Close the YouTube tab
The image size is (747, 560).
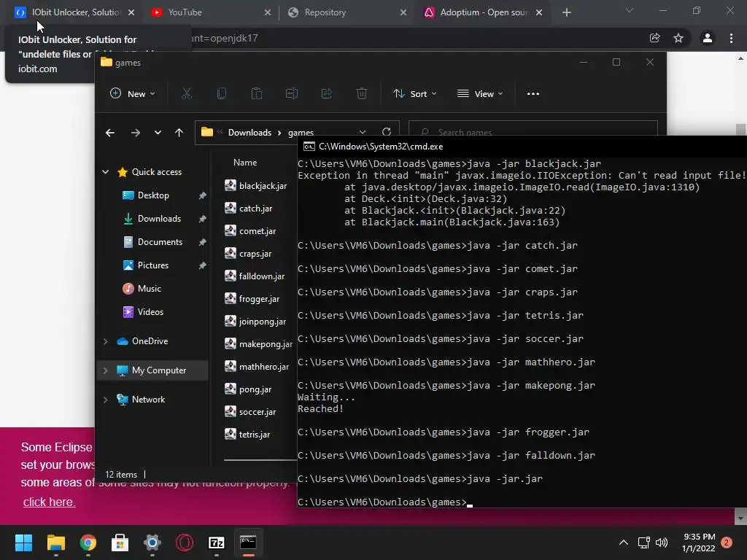pos(268,12)
